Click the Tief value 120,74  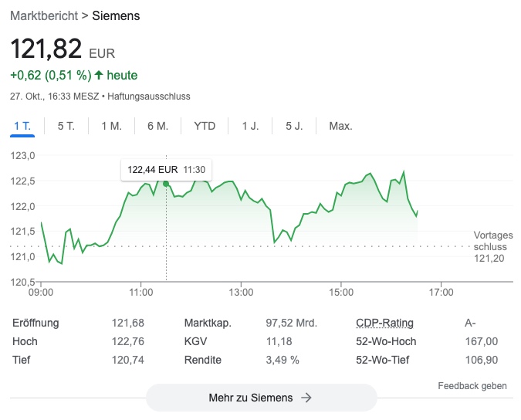click(x=128, y=360)
